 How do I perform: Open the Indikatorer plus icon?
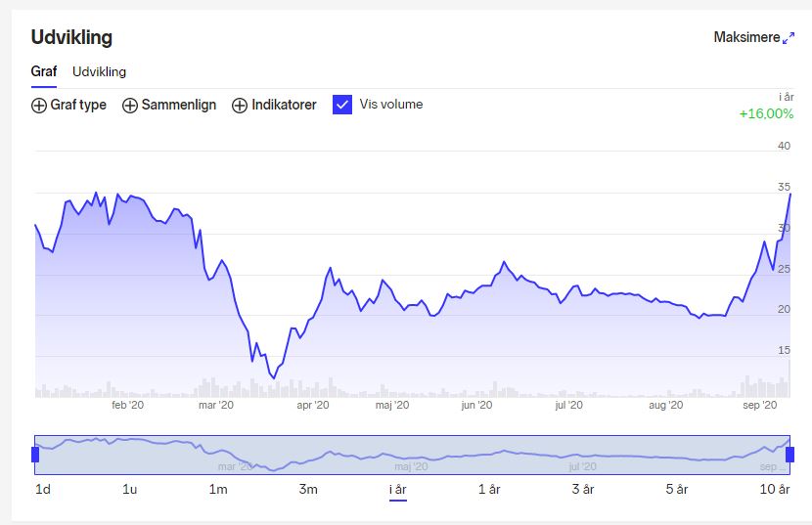tap(240, 106)
